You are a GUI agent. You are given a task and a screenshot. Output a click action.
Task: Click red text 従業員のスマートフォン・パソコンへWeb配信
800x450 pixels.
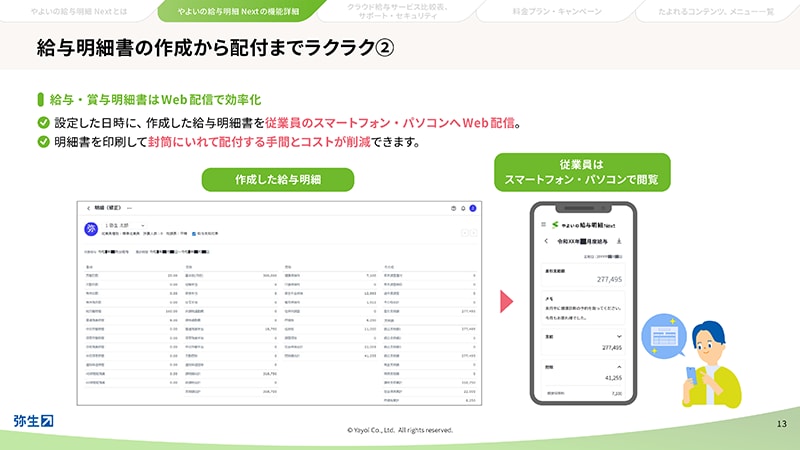tap(389, 122)
